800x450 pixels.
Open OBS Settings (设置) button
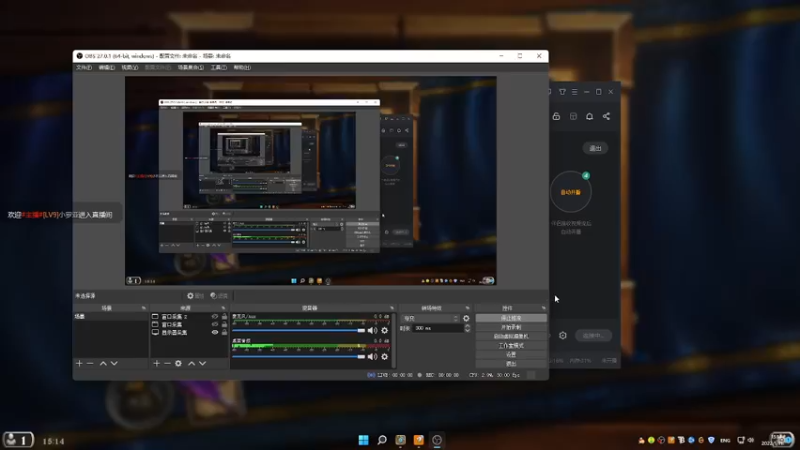tap(511, 355)
